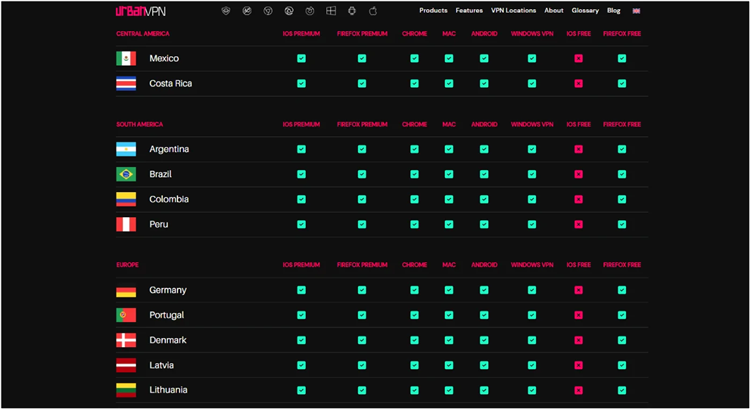Select the Argentina country name
Viewport: 750px width, 409px height.
(169, 149)
